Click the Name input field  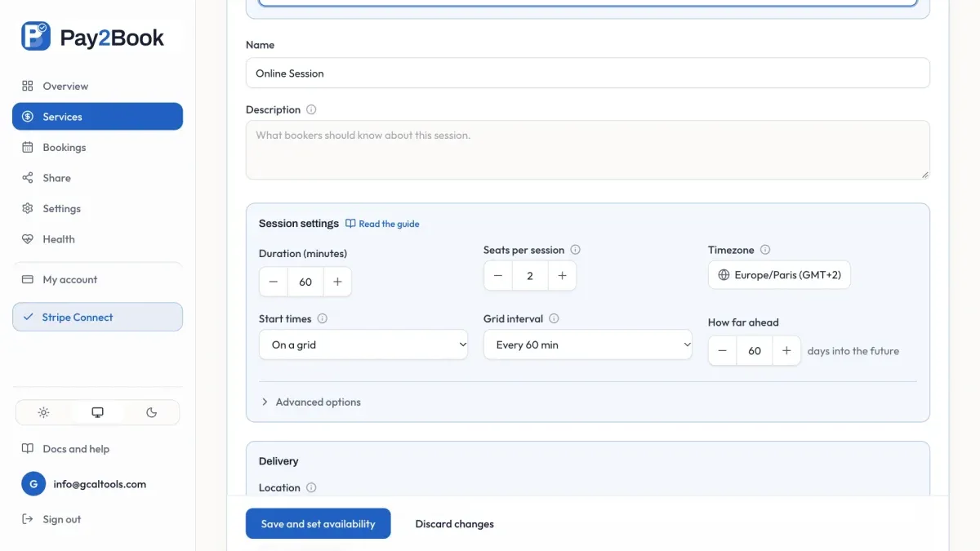pos(588,73)
